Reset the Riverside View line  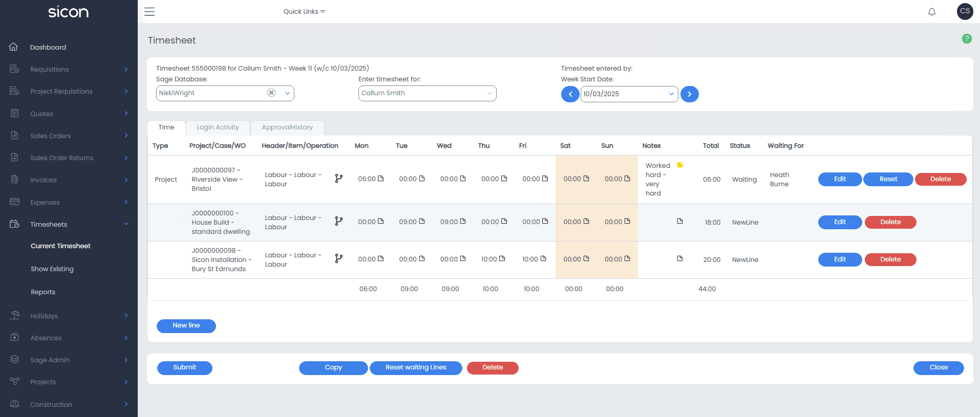888,179
